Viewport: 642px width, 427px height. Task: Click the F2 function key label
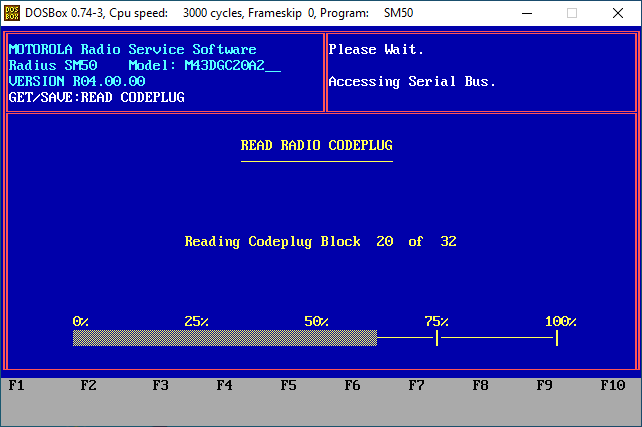pyautogui.click(x=88, y=385)
